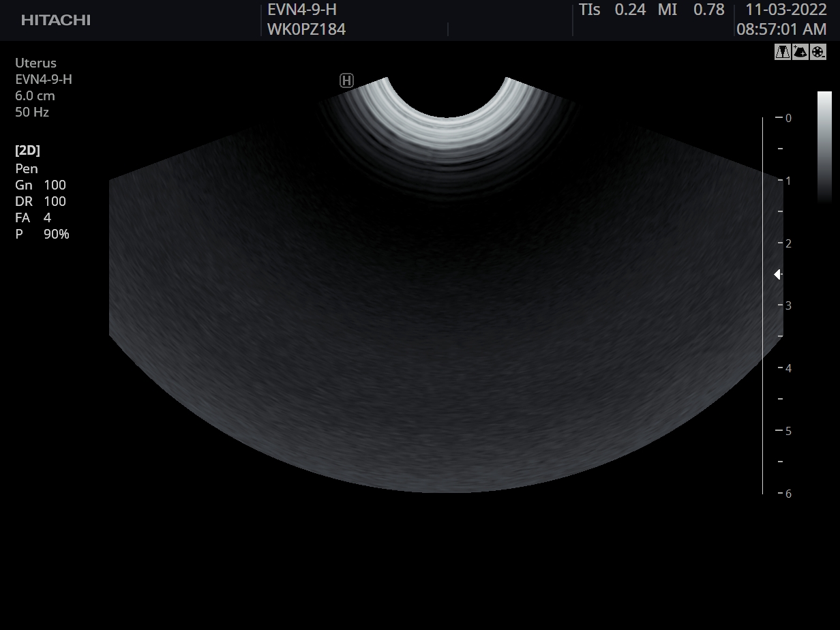Click the 50 Hz frame rate value
Viewport: 840px width, 630px height.
[32, 112]
